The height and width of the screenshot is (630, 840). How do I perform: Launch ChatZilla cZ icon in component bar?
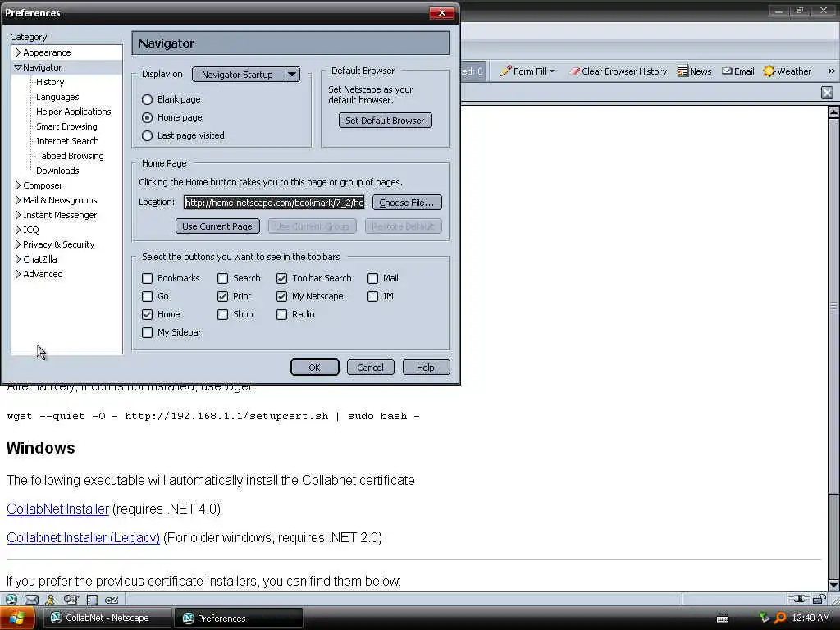pos(112,600)
